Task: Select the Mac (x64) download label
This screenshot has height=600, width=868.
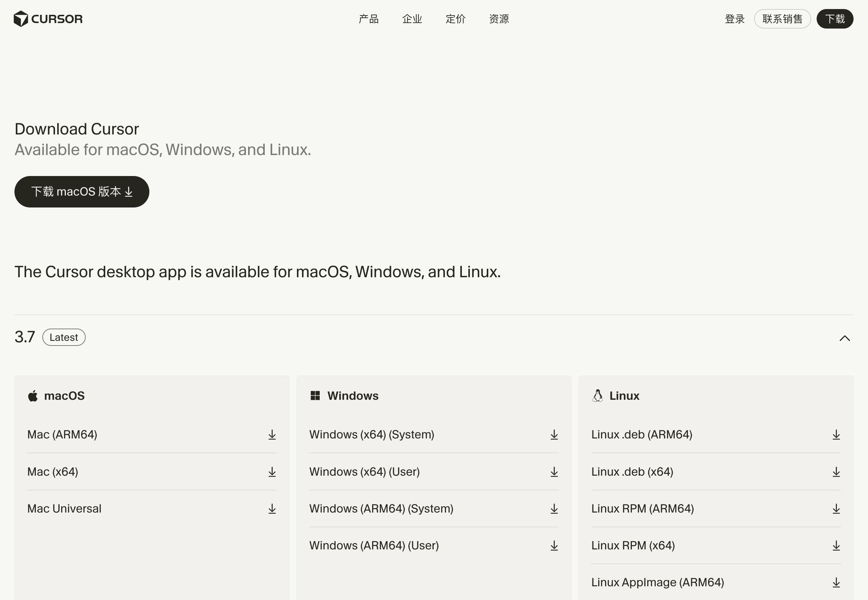Action: pyautogui.click(x=53, y=472)
